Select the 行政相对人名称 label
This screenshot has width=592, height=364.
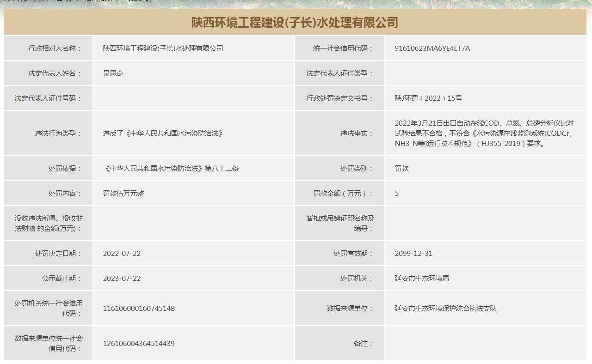[x=55, y=48]
